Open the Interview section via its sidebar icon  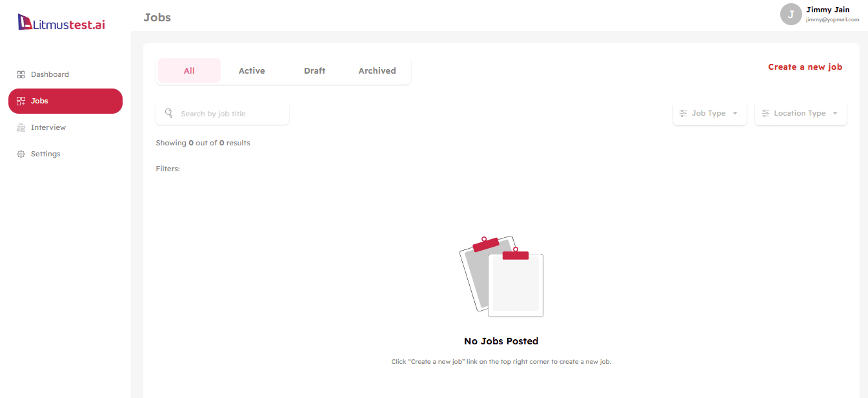21,127
